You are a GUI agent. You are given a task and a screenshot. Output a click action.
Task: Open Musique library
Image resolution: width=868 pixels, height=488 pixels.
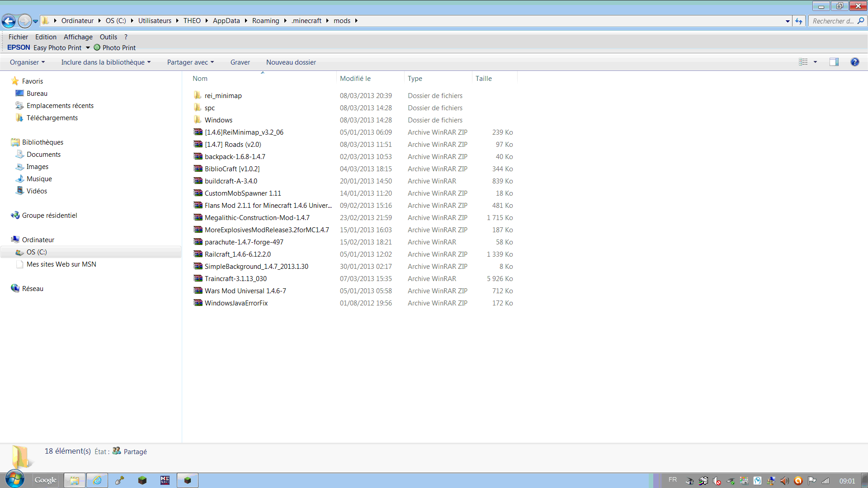click(39, 178)
